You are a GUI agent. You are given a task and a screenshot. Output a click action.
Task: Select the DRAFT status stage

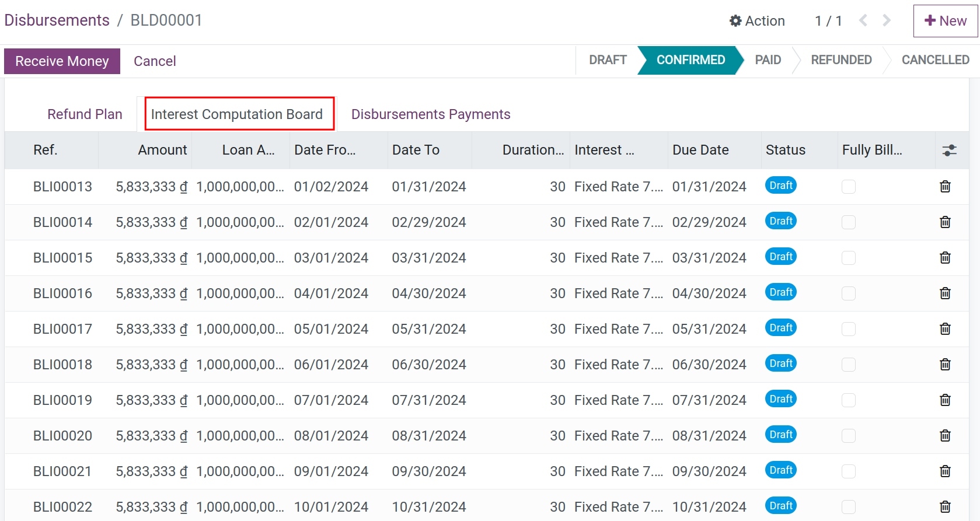[608, 60]
